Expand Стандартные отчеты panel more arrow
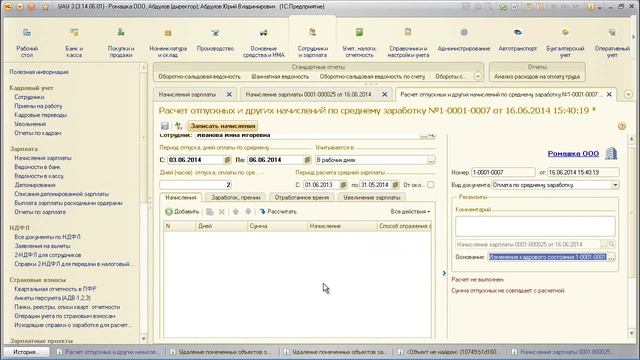The image size is (640, 360). click(x=477, y=76)
